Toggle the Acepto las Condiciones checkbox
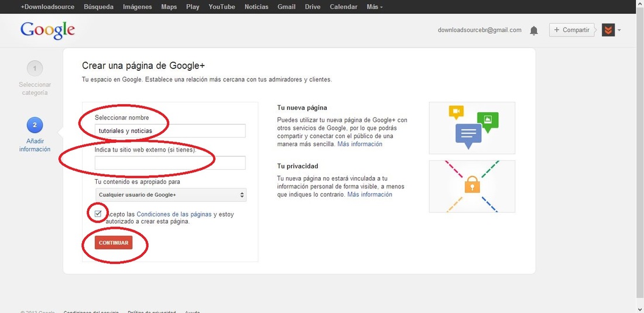 [98, 214]
